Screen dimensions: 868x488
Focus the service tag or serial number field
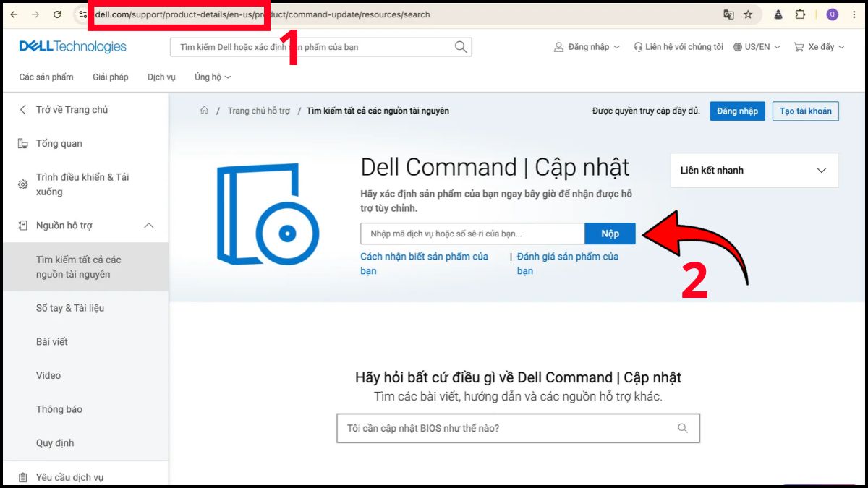[472, 234]
